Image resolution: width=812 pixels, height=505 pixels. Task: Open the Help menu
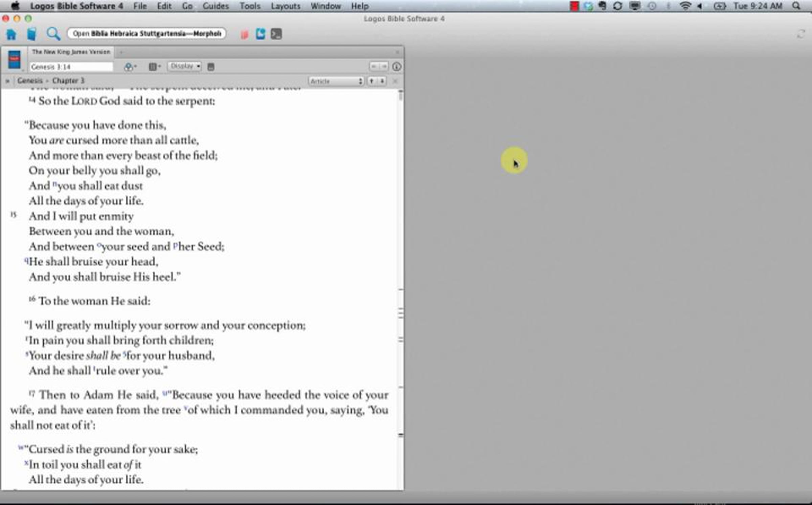(360, 6)
